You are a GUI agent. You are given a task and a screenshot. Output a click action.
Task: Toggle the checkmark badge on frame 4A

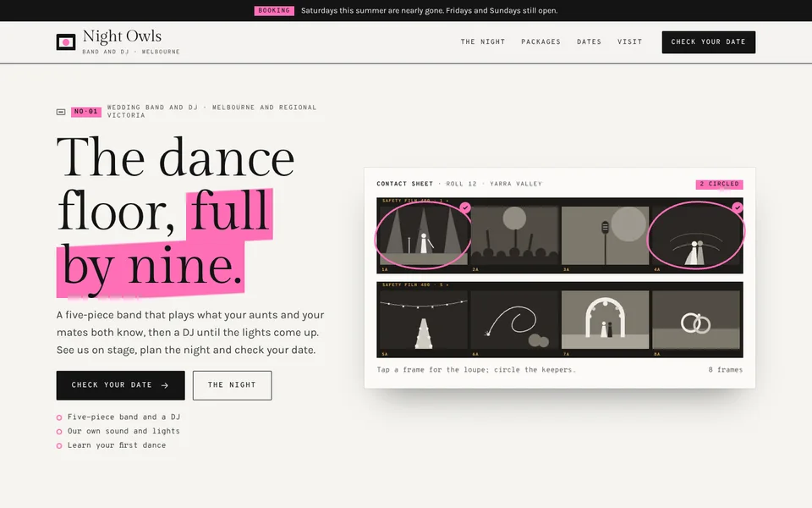pyautogui.click(x=738, y=208)
